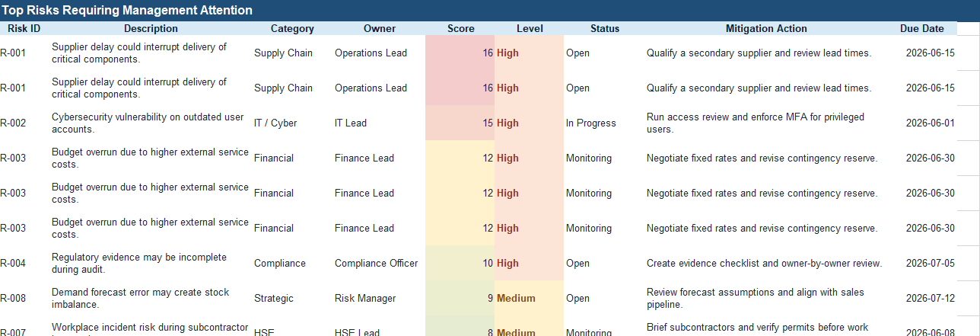
Task: Select the score 10 cell for R-004
Action: (x=460, y=263)
